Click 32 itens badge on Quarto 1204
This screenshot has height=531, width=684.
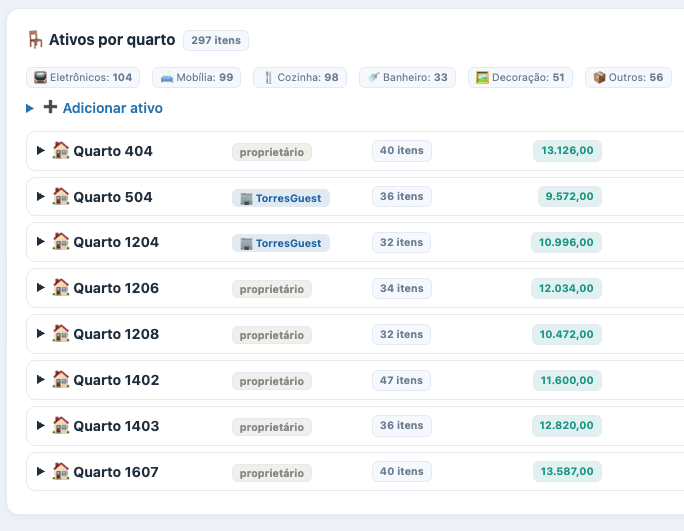point(401,242)
